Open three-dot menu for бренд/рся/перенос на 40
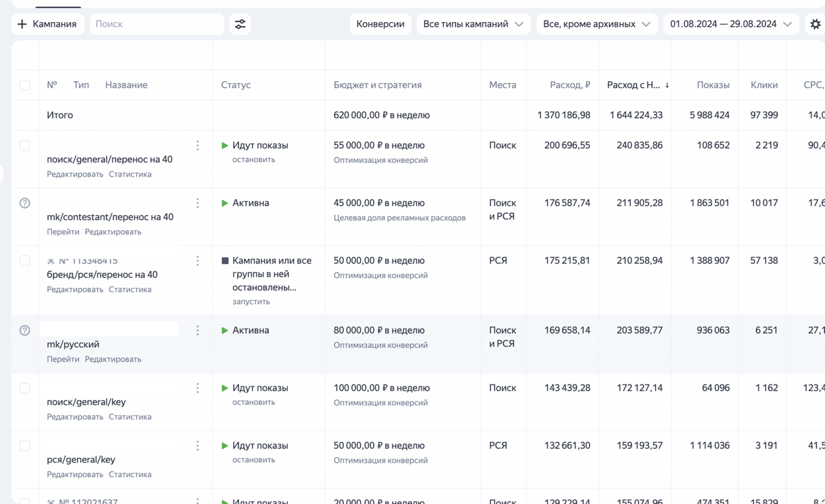 coord(197,261)
